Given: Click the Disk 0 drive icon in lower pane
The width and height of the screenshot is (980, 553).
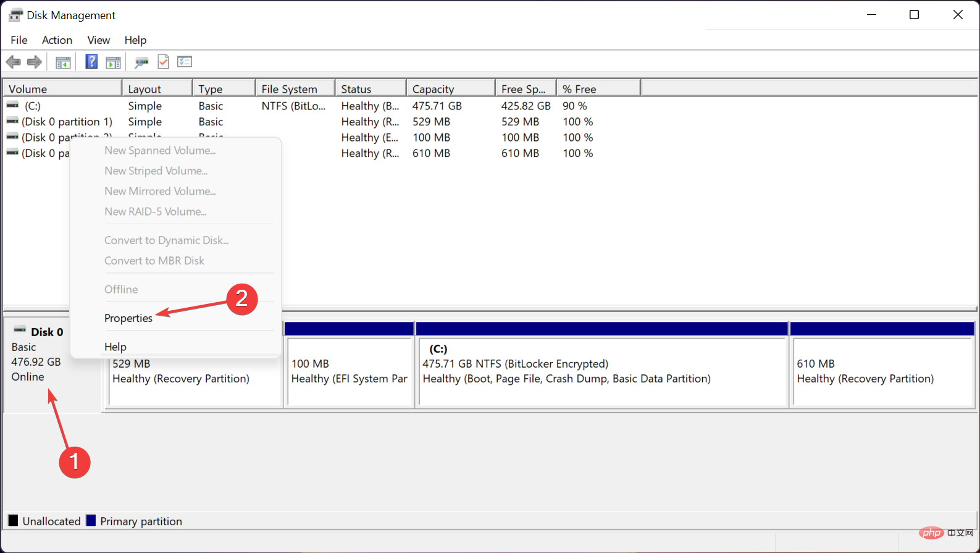Looking at the screenshot, I should click(20, 330).
